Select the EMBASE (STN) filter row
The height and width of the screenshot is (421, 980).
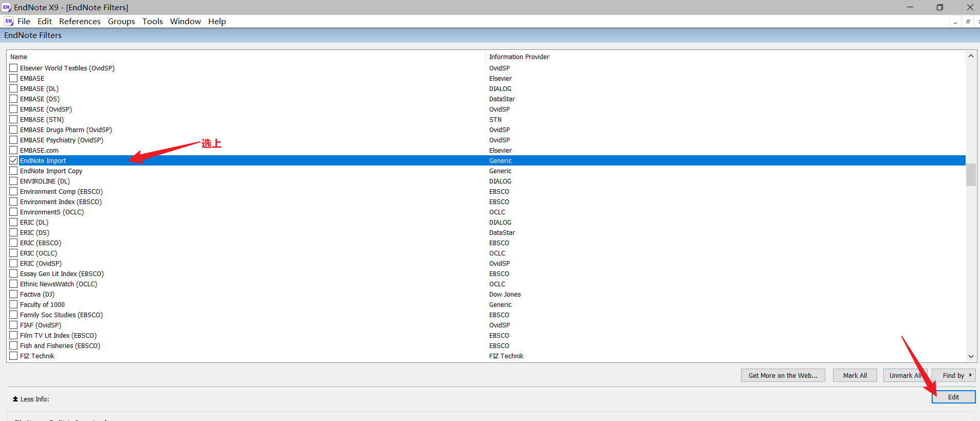pos(486,119)
